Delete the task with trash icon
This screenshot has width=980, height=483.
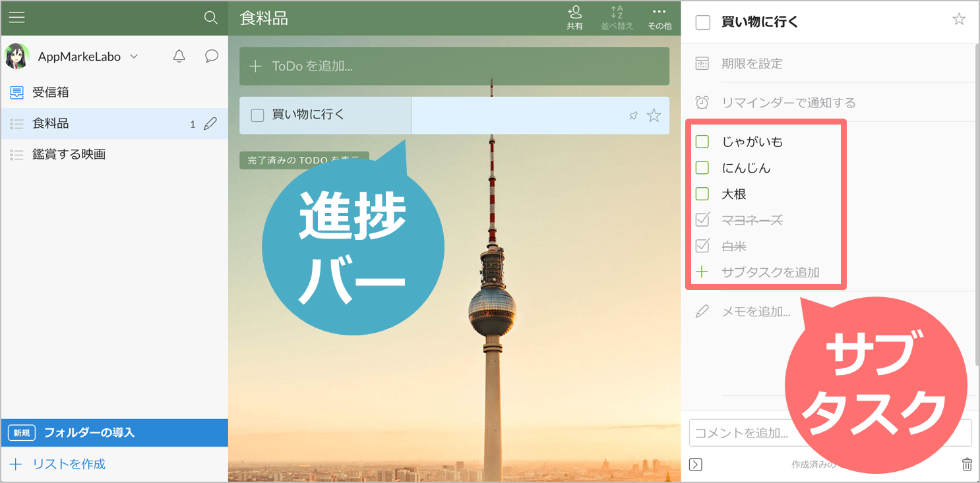coord(967,464)
